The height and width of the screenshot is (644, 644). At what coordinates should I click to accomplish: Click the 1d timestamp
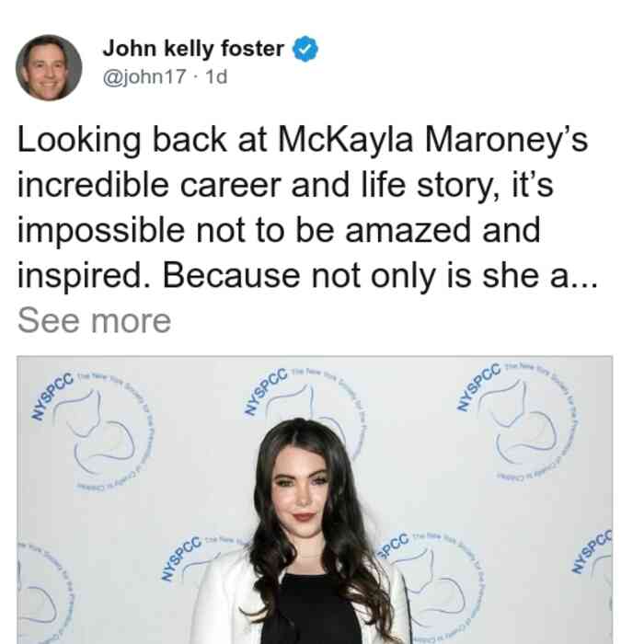click(x=216, y=76)
